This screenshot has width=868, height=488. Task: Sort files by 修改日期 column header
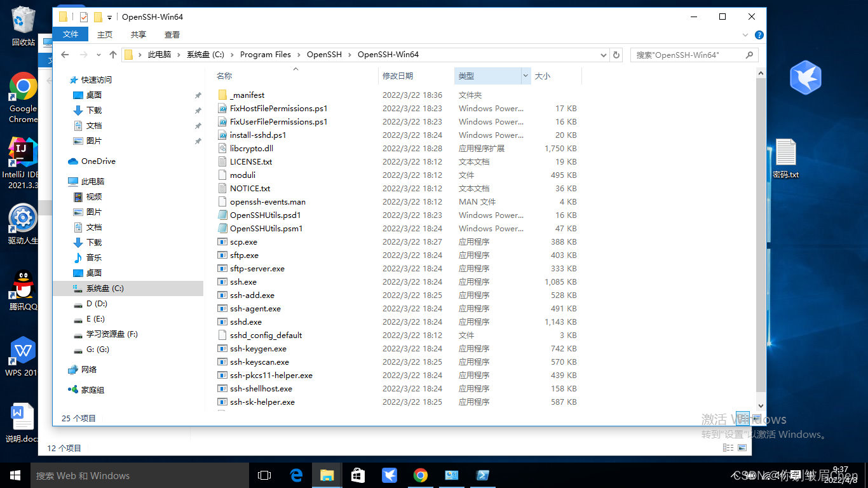pos(398,76)
